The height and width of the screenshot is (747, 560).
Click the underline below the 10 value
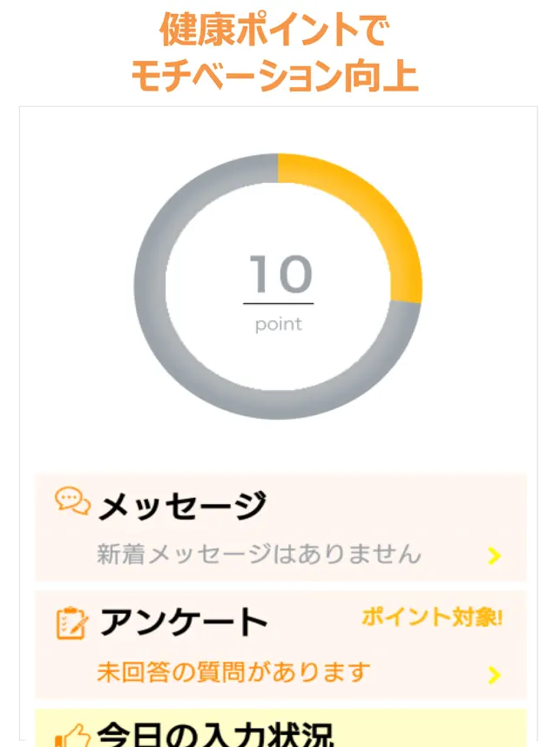[279, 303]
